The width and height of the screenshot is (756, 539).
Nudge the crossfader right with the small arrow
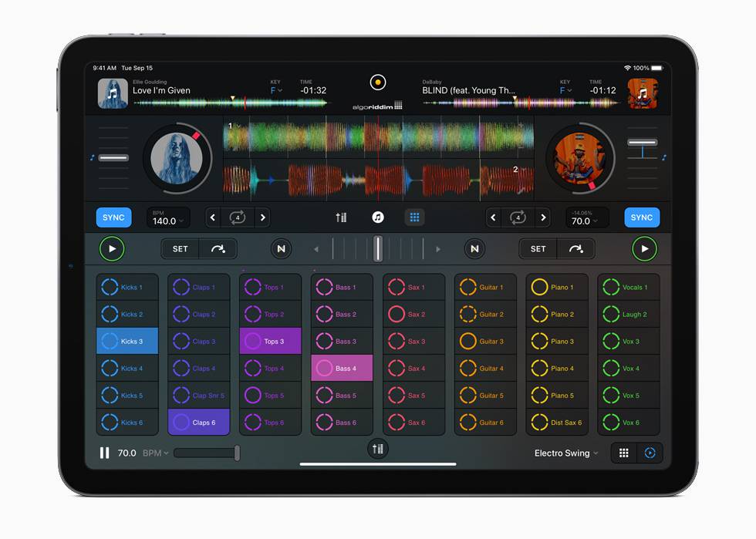tap(438, 249)
